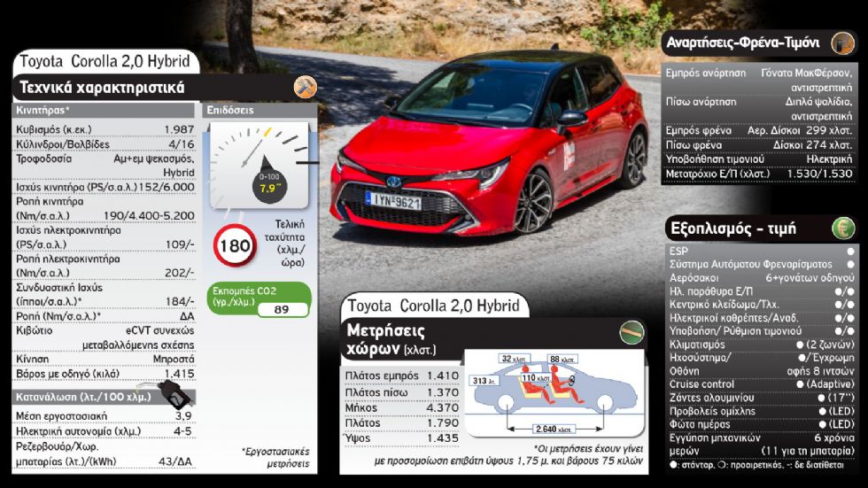Image resolution: width=868 pixels, height=488 pixels.
Task: Click the 0-100 acceleration gauge graphic
Action: pyautogui.click(x=259, y=165)
